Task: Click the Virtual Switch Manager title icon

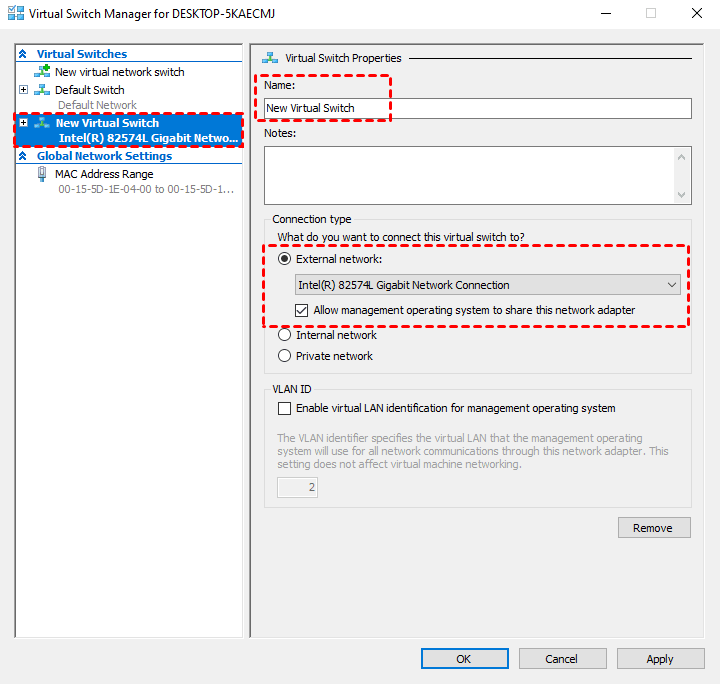Action: (x=16, y=13)
